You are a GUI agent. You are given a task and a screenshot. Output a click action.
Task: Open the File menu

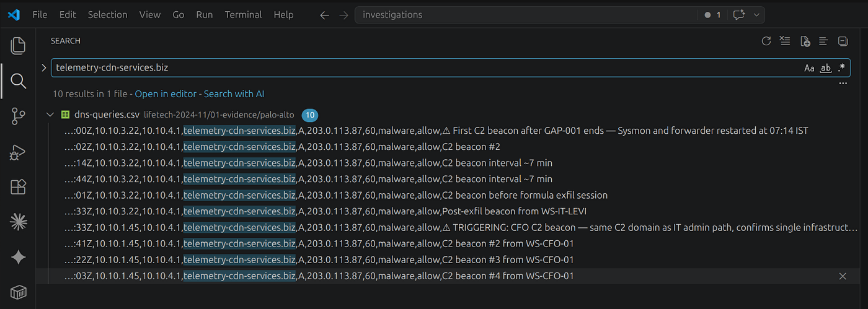[40, 14]
